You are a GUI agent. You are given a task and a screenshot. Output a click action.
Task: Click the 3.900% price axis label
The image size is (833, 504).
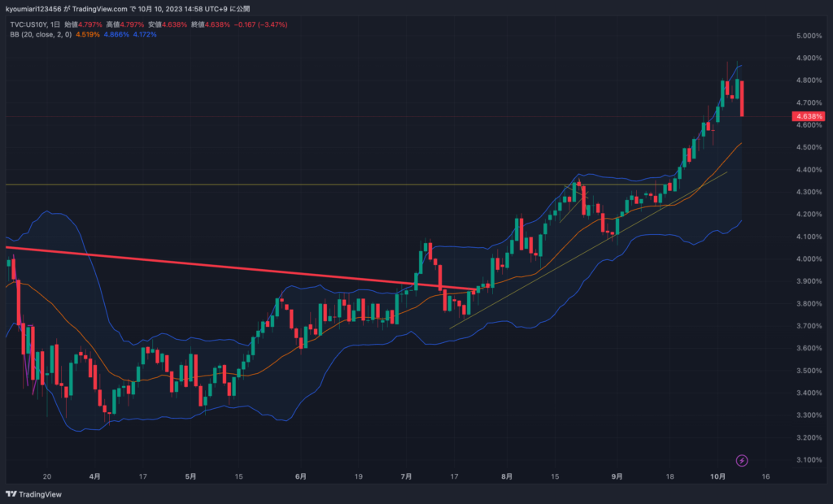click(809, 281)
